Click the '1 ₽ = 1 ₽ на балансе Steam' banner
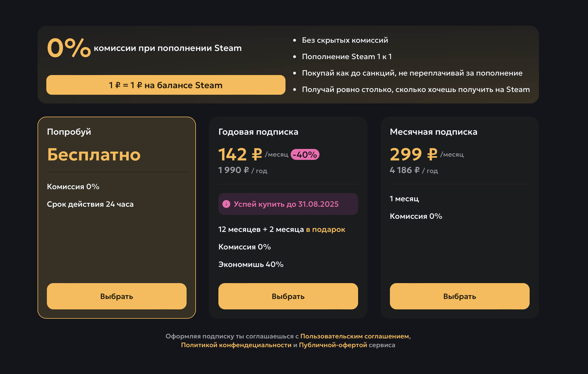The image size is (588, 374). point(166,85)
